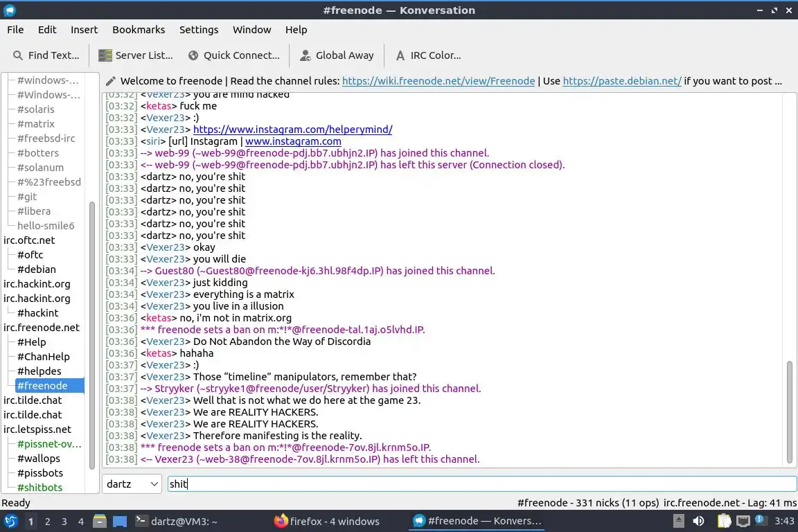Select the highlighted #freenode channel
Image resolution: width=798 pixels, height=532 pixels.
click(49, 386)
